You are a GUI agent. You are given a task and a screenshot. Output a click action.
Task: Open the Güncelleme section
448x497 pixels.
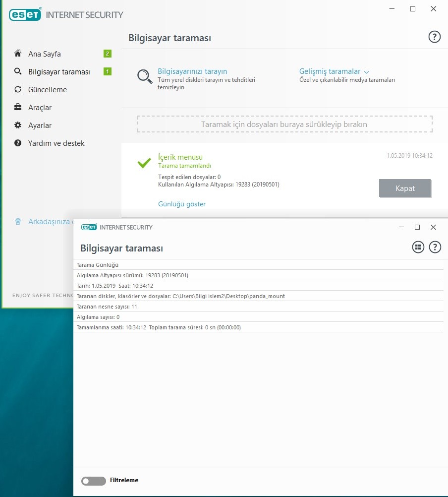coord(48,90)
